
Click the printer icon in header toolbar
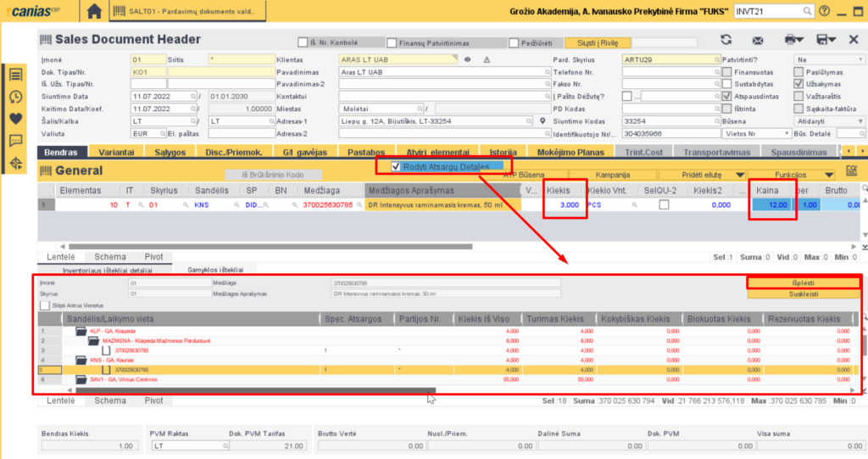(x=792, y=40)
